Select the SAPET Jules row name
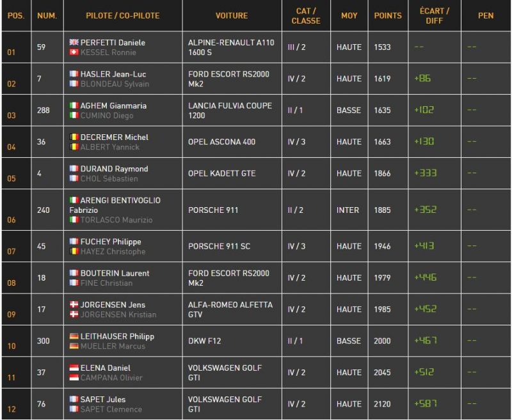Screen dimensions: 512x420 coord(103,400)
